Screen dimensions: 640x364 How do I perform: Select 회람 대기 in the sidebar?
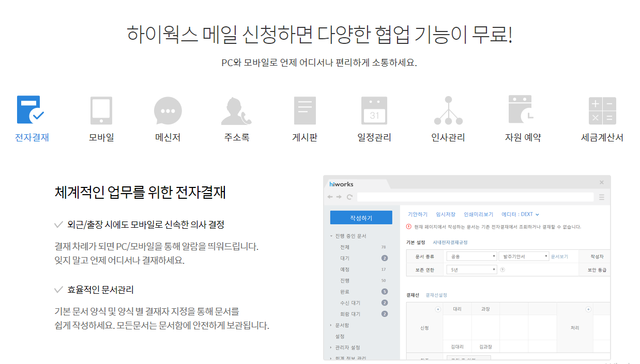(x=350, y=314)
